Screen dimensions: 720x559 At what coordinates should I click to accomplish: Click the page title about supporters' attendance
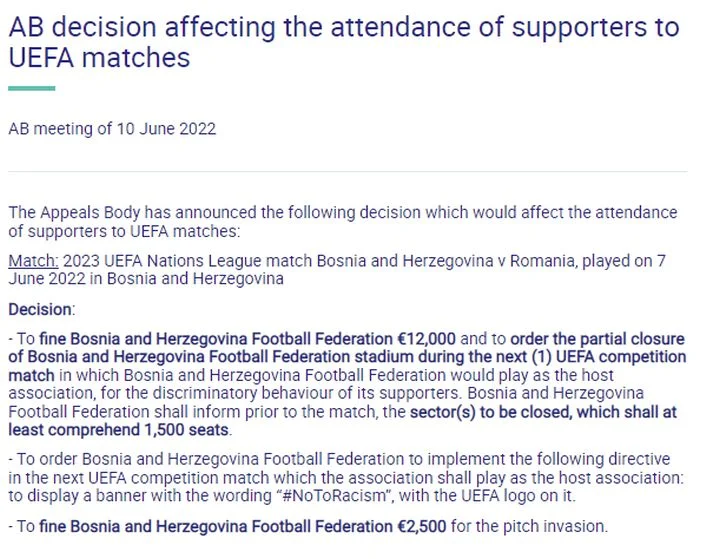tap(343, 27)
